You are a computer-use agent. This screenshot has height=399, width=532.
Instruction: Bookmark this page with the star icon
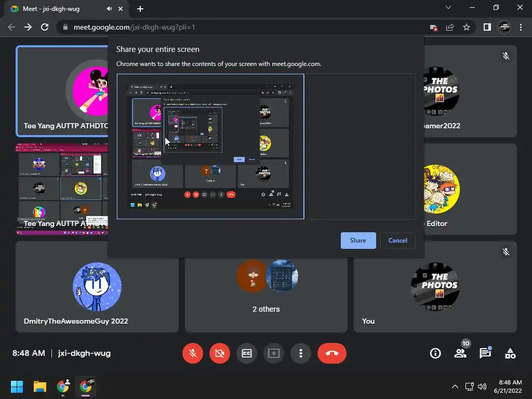point(467,28)
